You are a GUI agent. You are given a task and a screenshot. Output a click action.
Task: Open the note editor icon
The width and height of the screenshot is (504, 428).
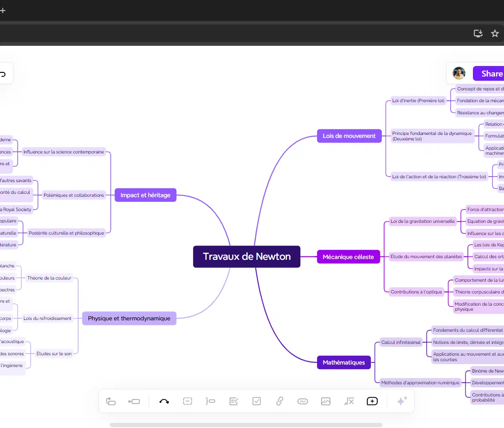point(234,402)
